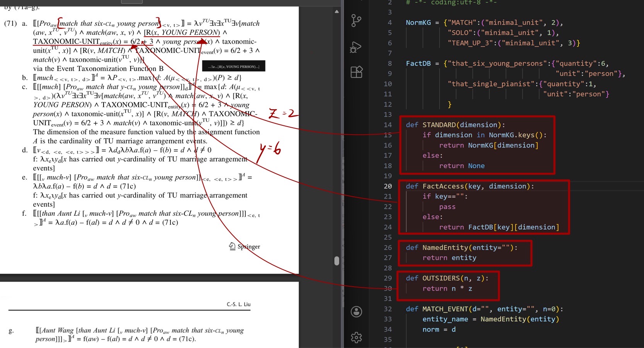Click the '"that_single_pianist"' entry line
The height and width of the screenshot is (348, 644).
(522, 84)
